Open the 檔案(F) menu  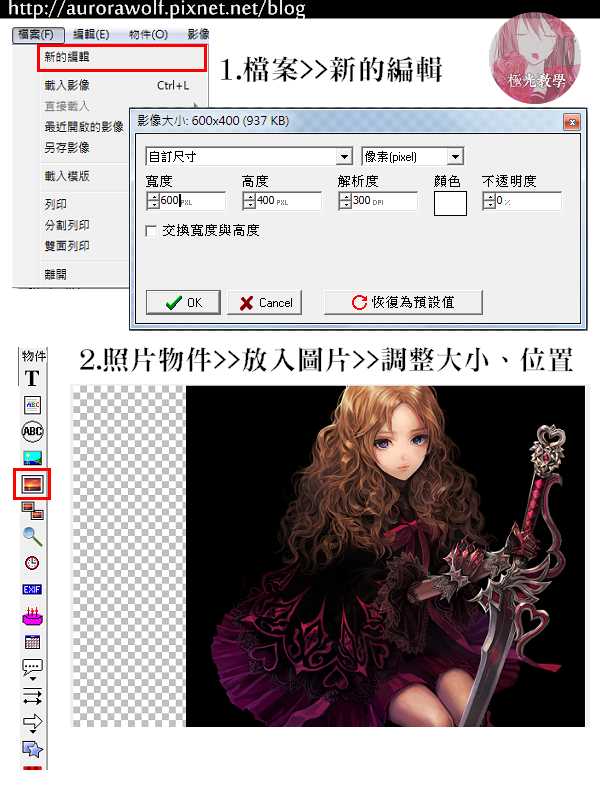pyautogui.click(x=38, y=34)
